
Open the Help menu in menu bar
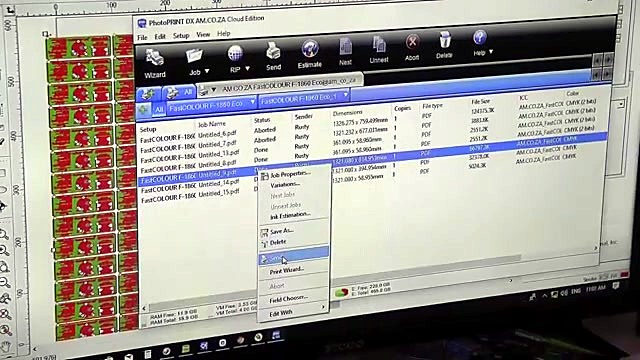[224, 33]
